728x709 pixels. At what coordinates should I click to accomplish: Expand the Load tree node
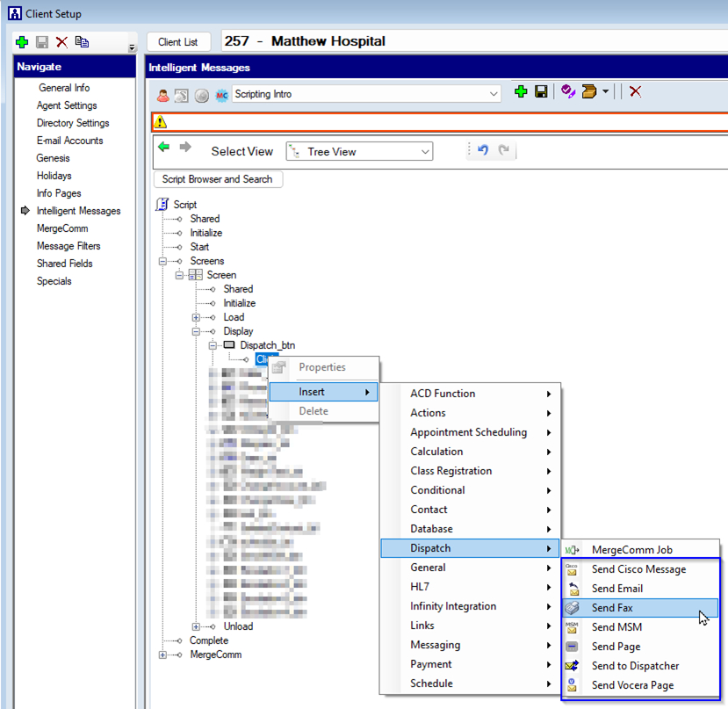click(x=197, y=317)
